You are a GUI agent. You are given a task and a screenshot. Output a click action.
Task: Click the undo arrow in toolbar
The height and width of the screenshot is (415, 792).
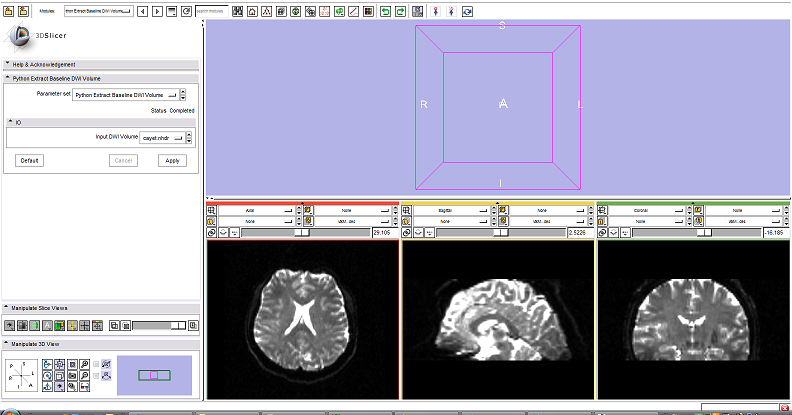pos(384,10)
